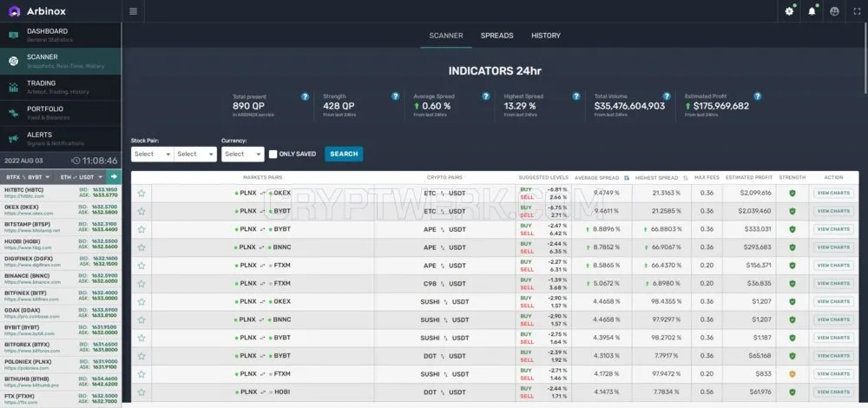Switch to the HISTORY tab

coord(546,36)
